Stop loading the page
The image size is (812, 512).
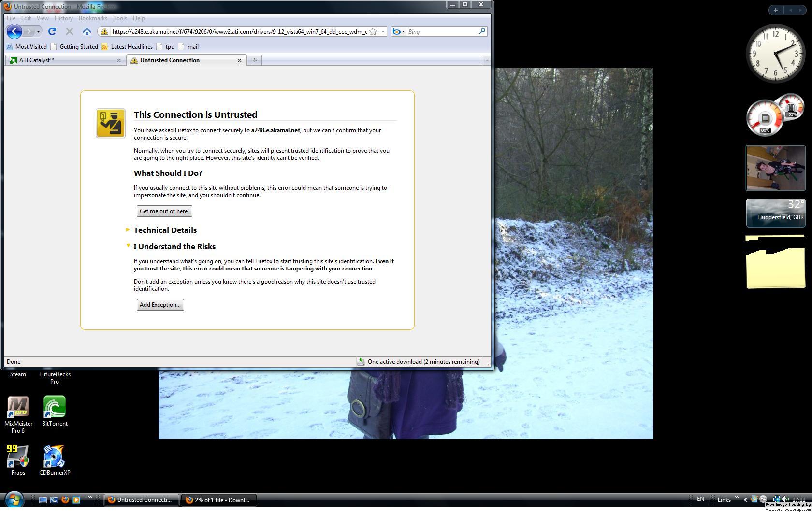70,31
